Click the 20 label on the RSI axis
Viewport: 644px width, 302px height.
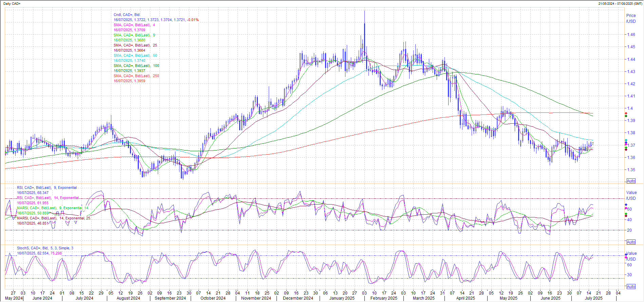coord(629,230)
